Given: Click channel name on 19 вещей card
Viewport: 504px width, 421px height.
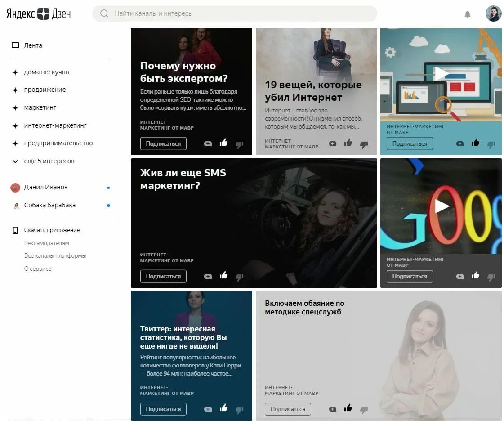Looking at the screenshot, I should 291,144.
